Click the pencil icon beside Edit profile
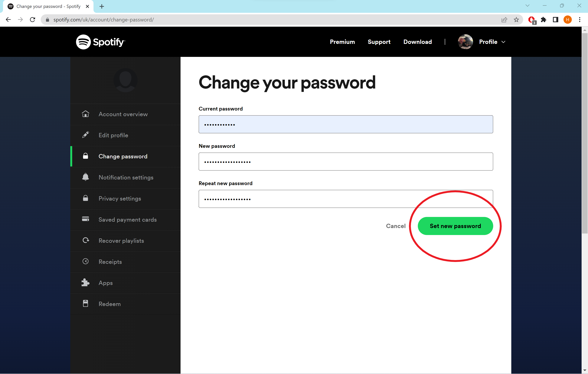 coord(85,135)
